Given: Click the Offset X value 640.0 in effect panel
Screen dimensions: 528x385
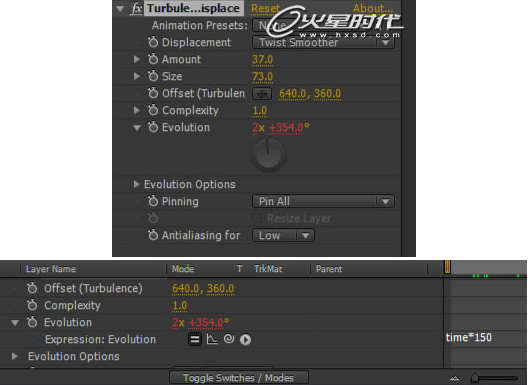Looking at the screenshot, I should [x=292, y=94].
